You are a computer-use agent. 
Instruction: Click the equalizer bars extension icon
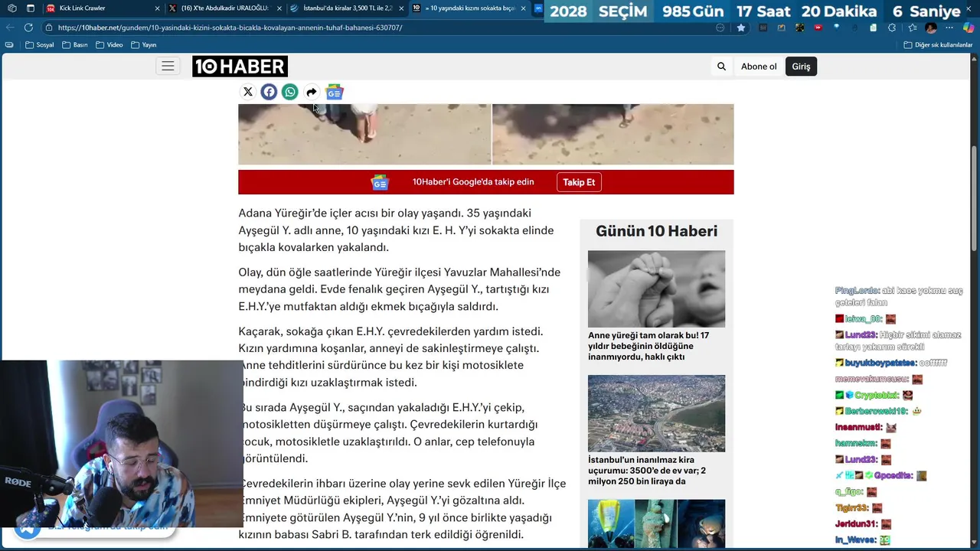coord(763,28)
